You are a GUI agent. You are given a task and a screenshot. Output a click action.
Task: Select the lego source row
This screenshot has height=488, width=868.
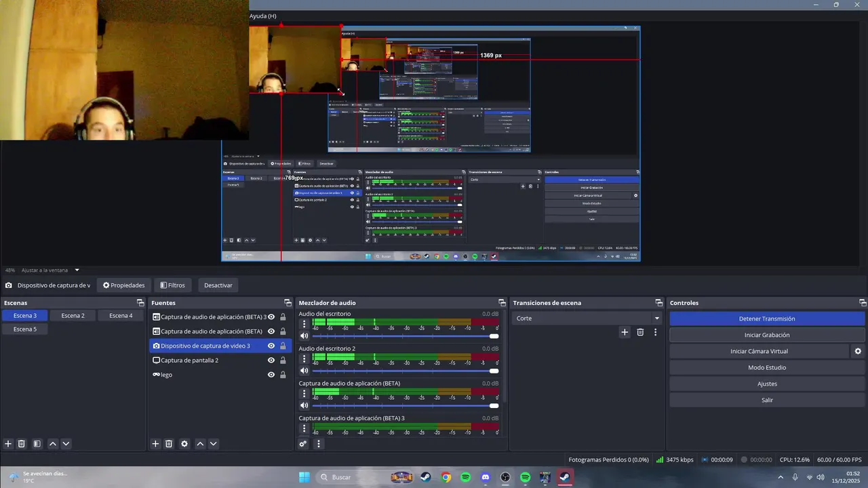click(220, 375)
